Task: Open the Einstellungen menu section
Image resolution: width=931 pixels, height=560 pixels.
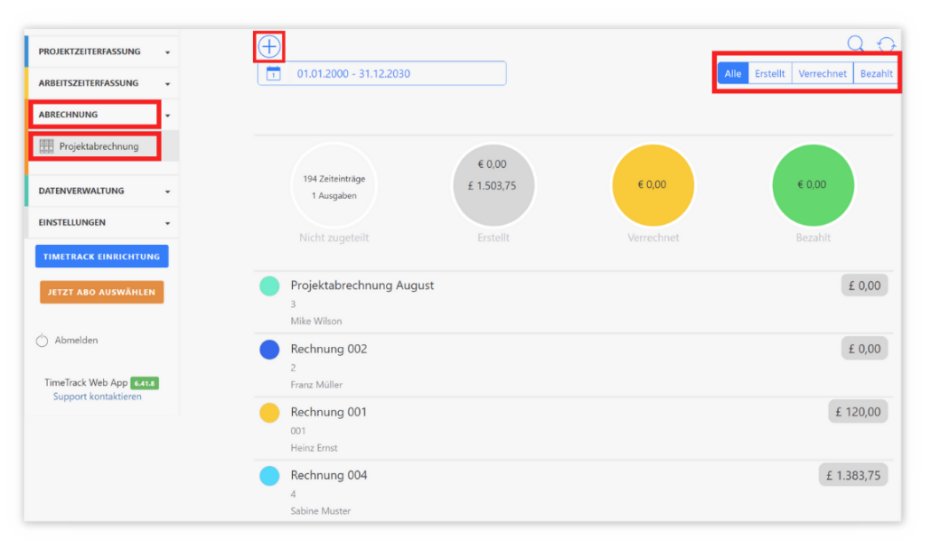Action: tap(101, 222)
